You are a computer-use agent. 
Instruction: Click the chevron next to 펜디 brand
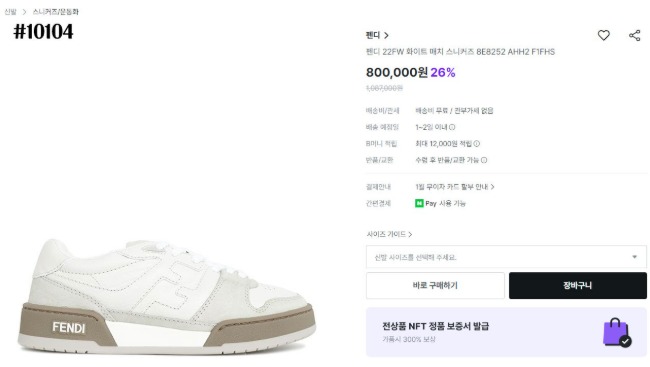point(386,35)
